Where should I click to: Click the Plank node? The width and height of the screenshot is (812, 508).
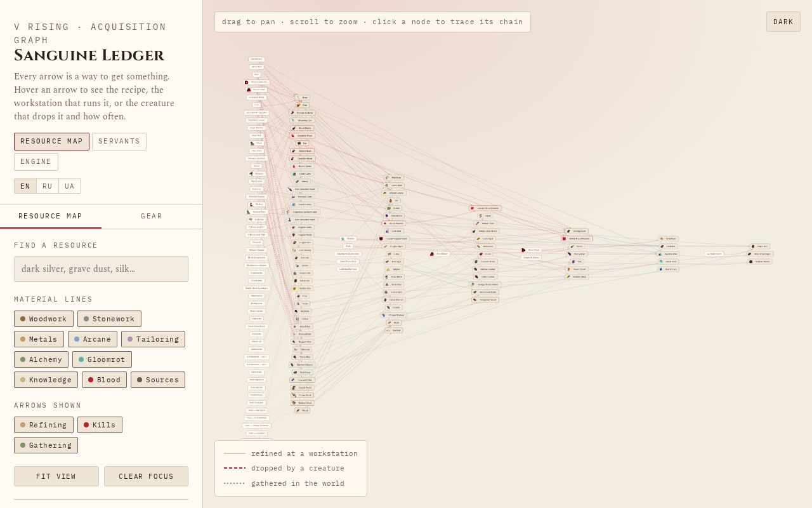point(394,323)
